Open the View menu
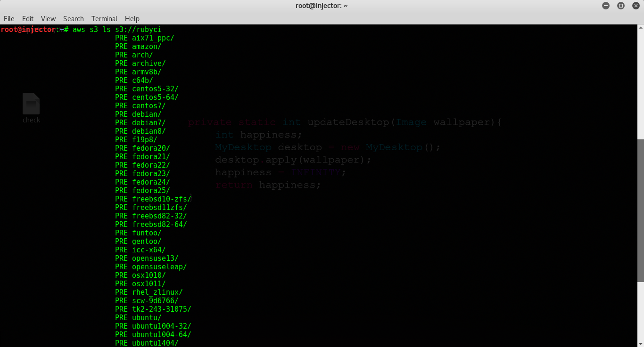The height and width of the screenshot is (347, 644). [48, 19]
